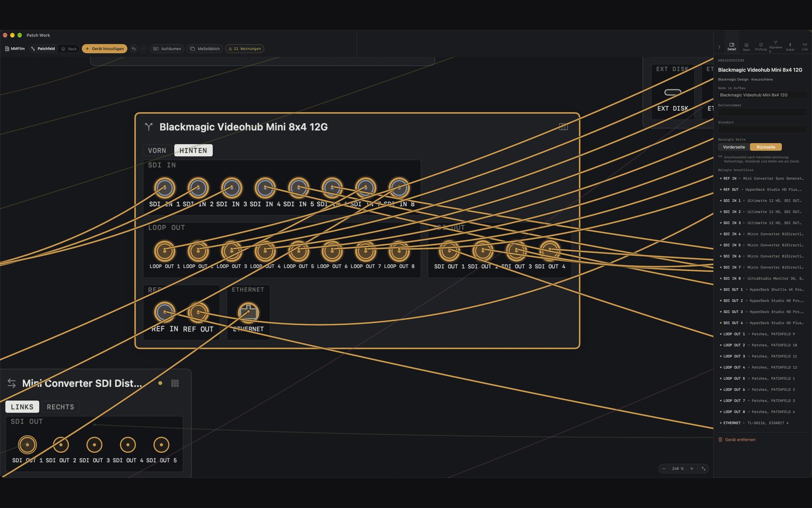Open the MMFilm project menu
The width and height of the screenshot is (812, 508).
click(15, 49)
